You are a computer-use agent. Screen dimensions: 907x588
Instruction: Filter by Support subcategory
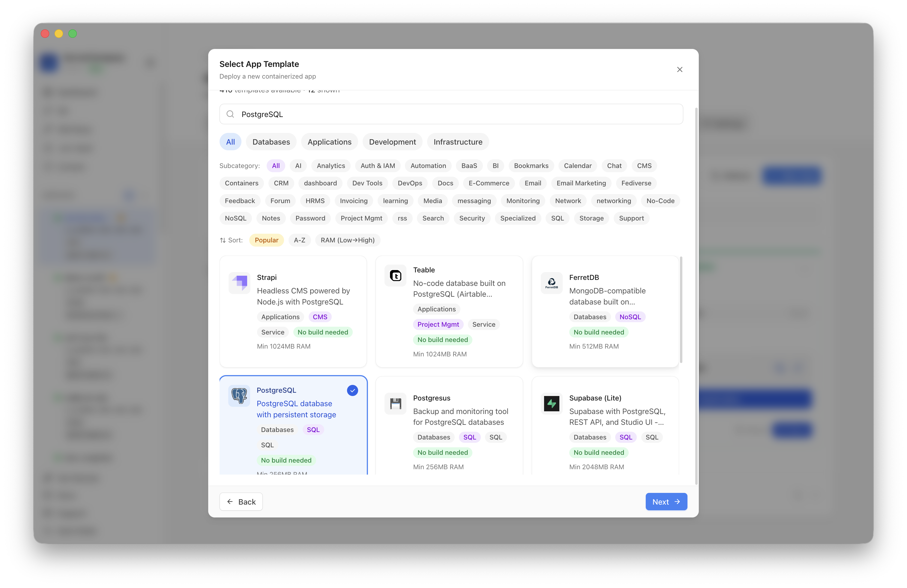coord(631,218)
